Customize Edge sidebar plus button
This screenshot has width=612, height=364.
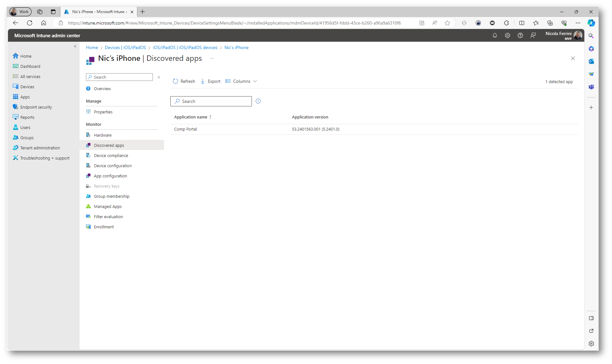pyautogui.click(x=591, y=108)
